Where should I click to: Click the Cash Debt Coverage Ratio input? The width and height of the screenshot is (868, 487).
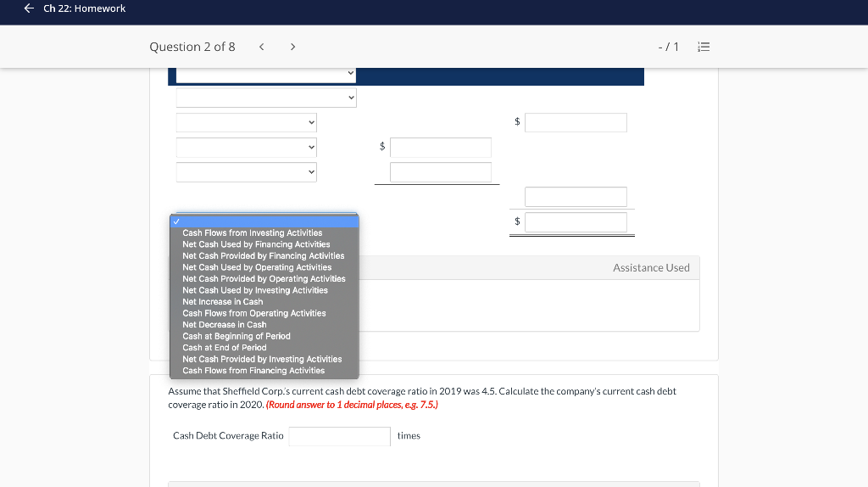click(x=339, y=436)
